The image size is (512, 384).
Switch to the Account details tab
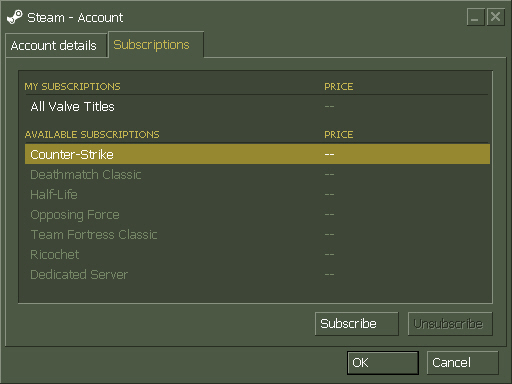pos(56,46)
